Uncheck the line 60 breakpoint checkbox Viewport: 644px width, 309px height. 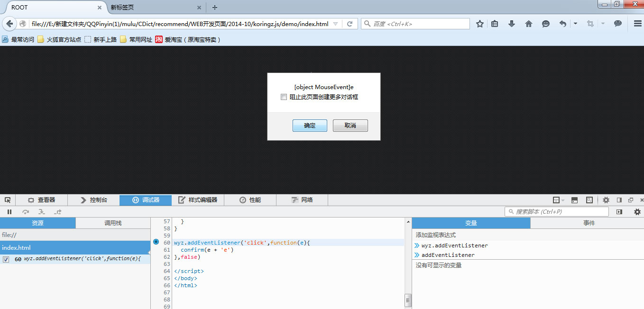[6, 259]
